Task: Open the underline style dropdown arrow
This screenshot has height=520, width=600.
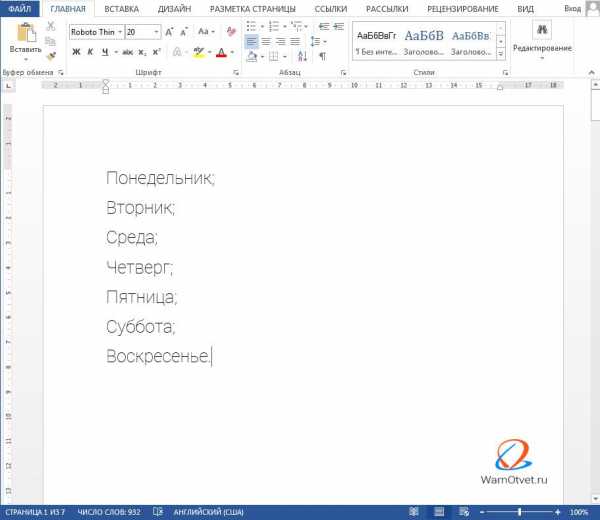Action: click(x=116, y=52)
